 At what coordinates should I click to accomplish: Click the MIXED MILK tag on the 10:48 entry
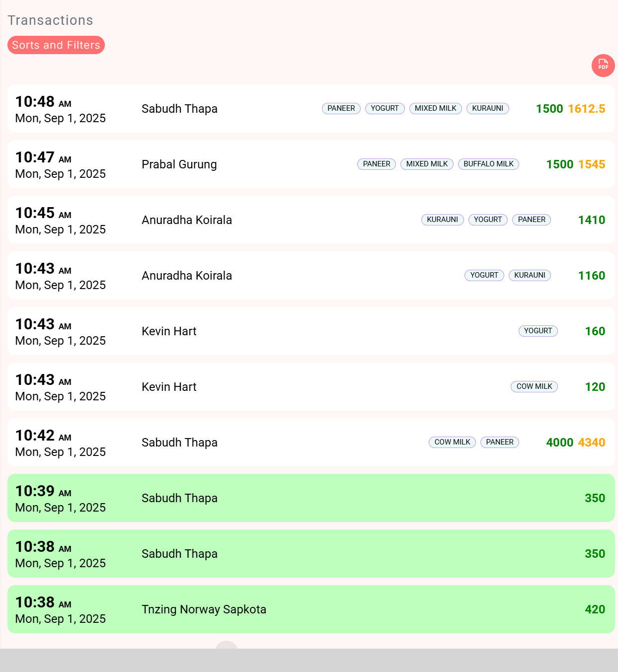click(435, 108)
